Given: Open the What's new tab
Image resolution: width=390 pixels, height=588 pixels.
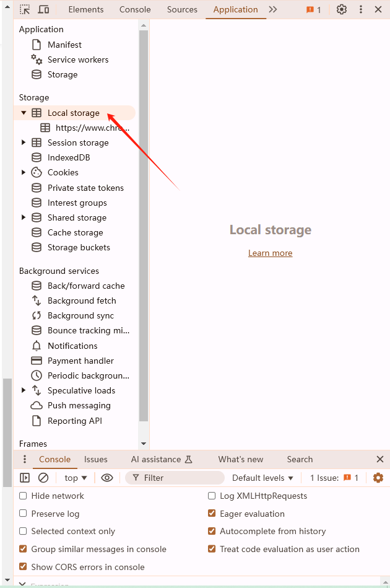Looking at the screenshot, I should pos(241,459).
